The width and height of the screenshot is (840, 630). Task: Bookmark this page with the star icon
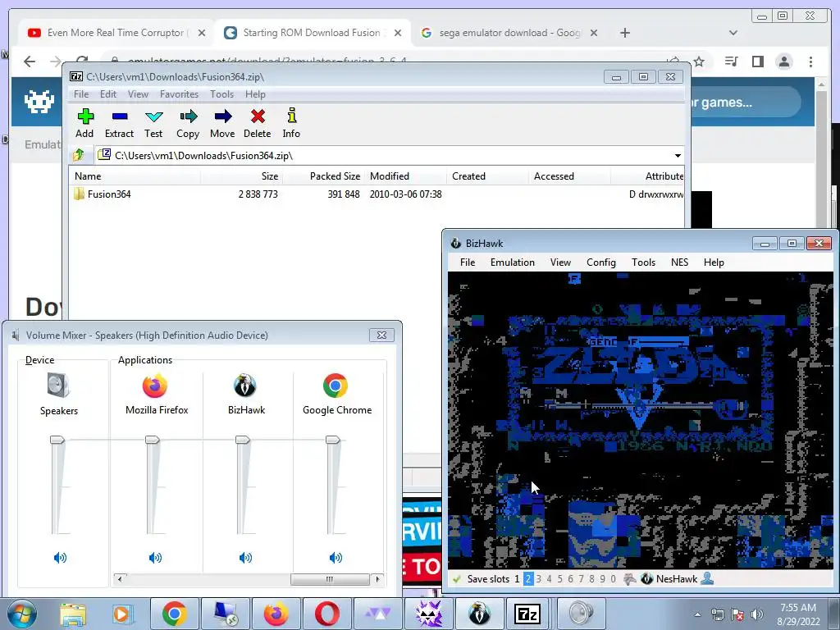tap(699, 62)
